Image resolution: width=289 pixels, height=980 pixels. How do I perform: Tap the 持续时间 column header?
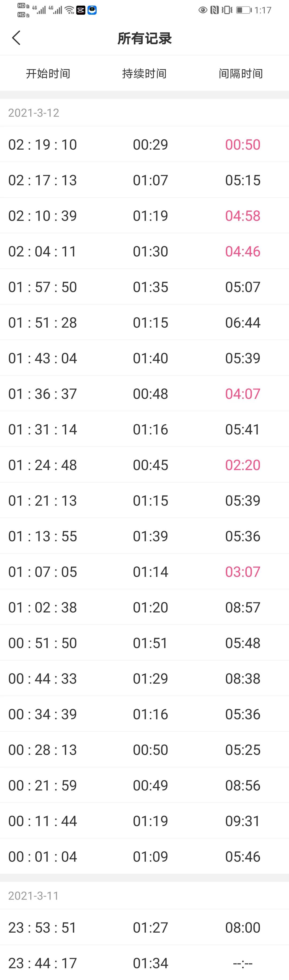[x=144, y=73]
